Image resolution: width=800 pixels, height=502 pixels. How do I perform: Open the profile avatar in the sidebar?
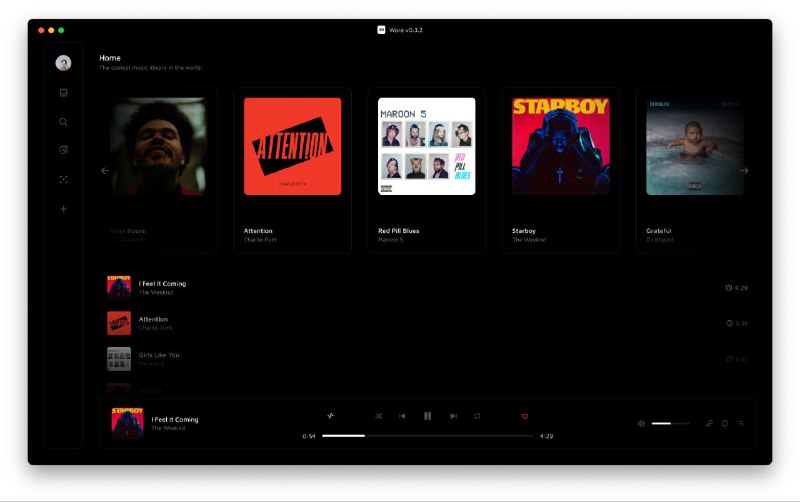coord(63,63)
